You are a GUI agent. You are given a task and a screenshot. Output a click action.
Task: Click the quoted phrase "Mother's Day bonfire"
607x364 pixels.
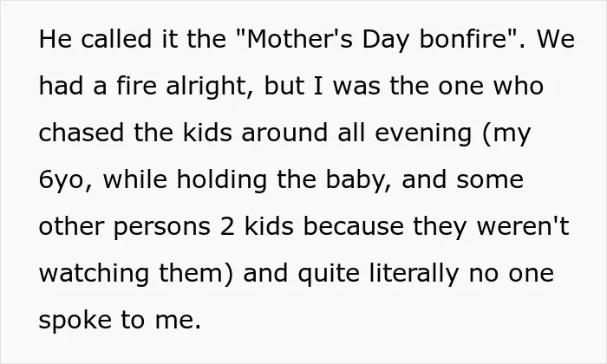tap(377, 40)
